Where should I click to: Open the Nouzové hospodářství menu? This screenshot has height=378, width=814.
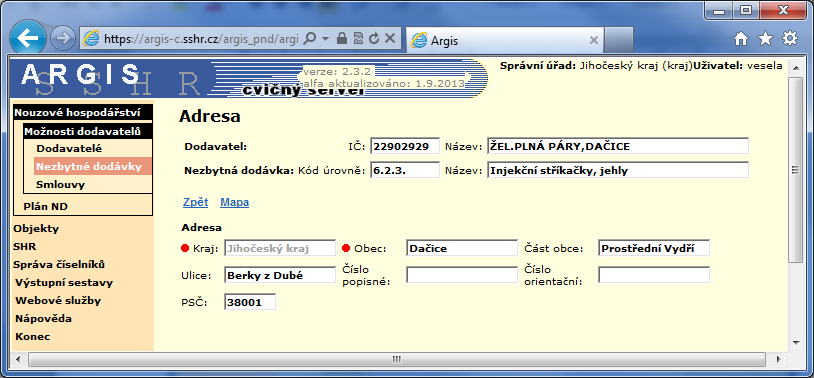(x=83, y=112)
